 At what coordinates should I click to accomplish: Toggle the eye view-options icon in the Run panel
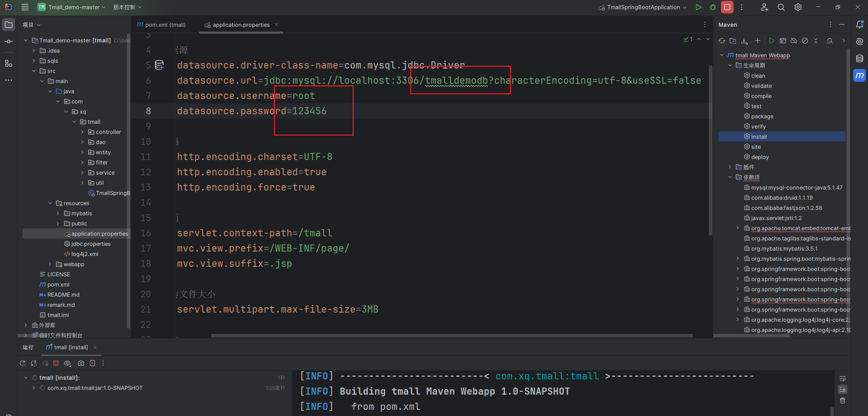pyautogui.click(x=67, y=363)
